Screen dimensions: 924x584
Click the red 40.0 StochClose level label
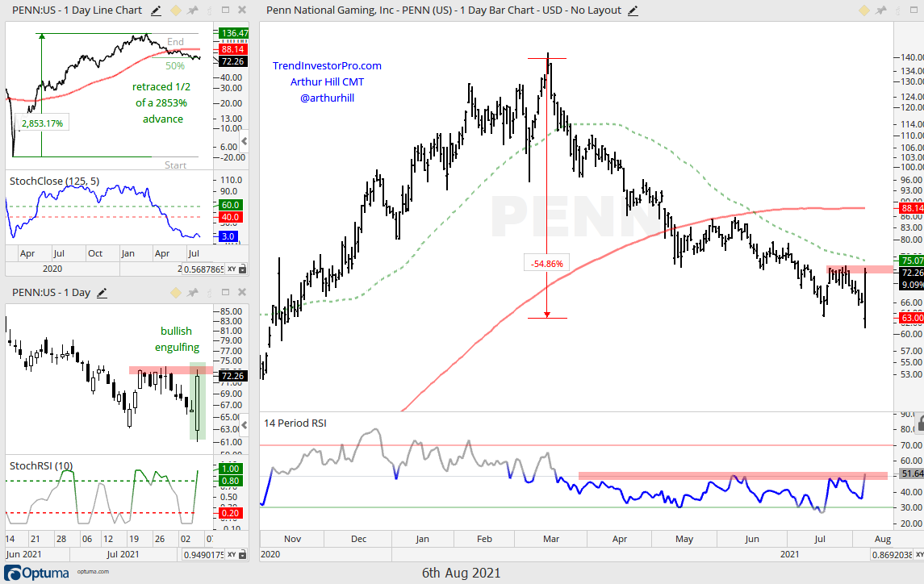(230, 217)
